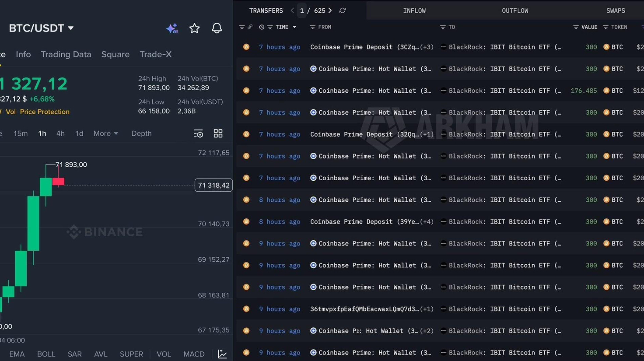Refresh the transfers list
This screenshot has width=644, height=361.
tap(343, 11)
